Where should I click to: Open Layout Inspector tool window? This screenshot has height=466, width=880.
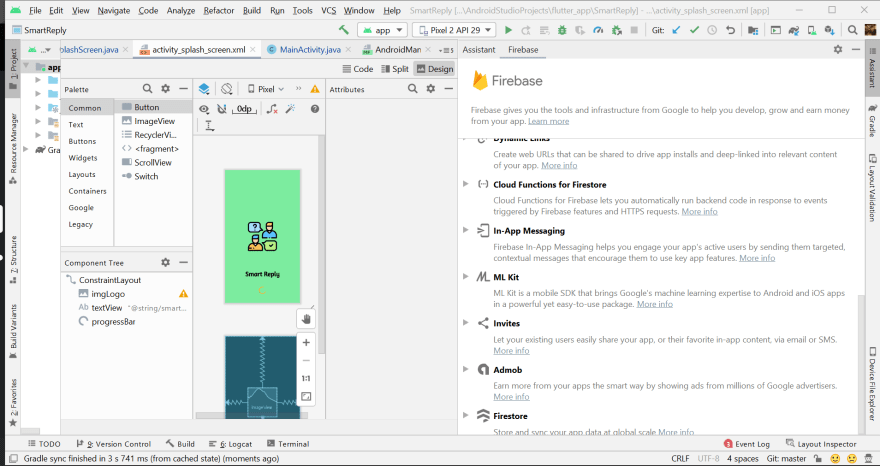821,444
